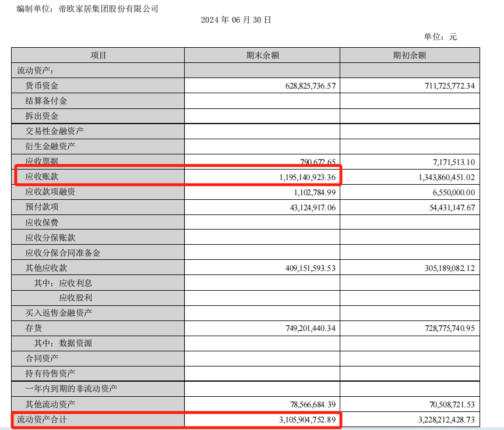Select the 其他流动资产 row label

tap(50, 404)
